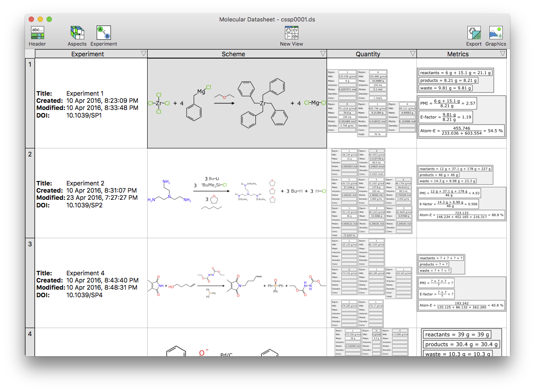Open the Metrics column filter dropdown

click(x=502, y=53)
